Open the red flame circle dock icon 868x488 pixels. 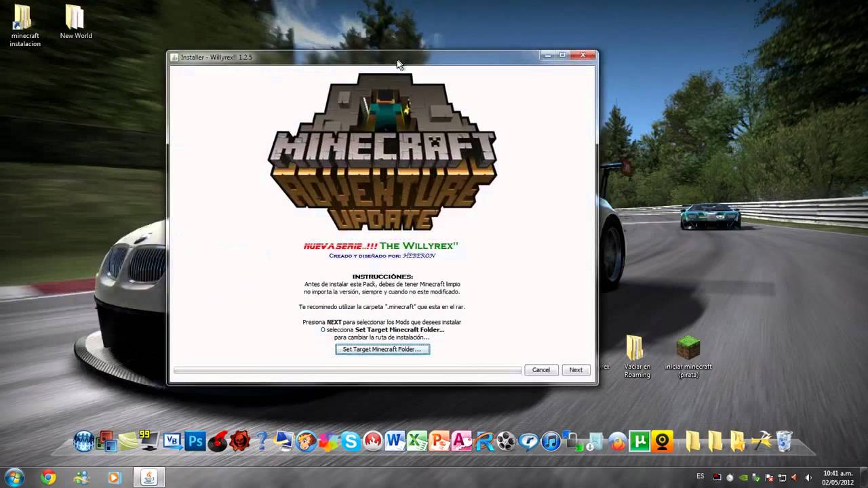point(372,442)
